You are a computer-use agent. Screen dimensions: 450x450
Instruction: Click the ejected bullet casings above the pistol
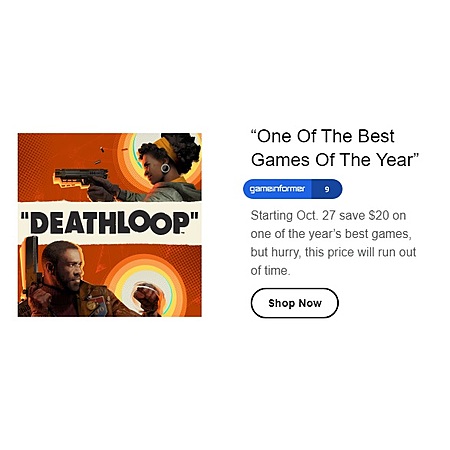point(99,156)
